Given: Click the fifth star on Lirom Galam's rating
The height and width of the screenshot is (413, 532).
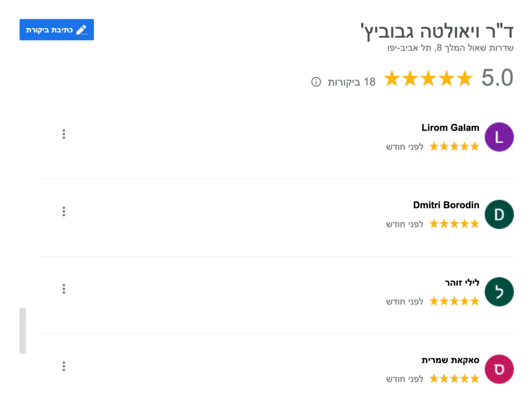Looking at the screenshot, I should (474, 146).
